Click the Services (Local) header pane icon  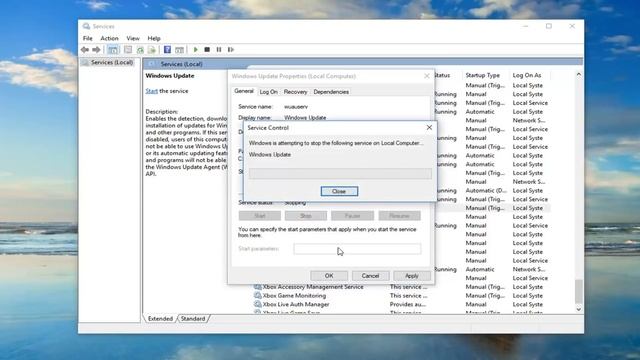point(152,64)
